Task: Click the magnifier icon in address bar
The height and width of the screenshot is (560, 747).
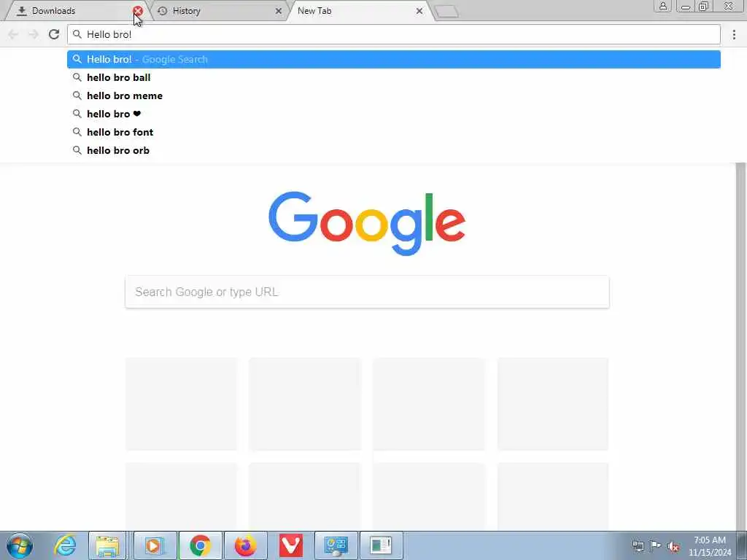Action: [x=77, y=34]
